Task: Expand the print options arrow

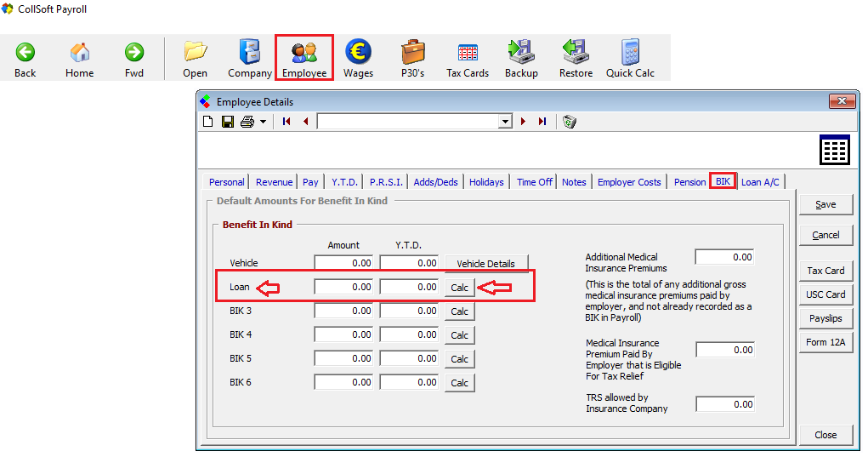Action: (x=263, y=122)
